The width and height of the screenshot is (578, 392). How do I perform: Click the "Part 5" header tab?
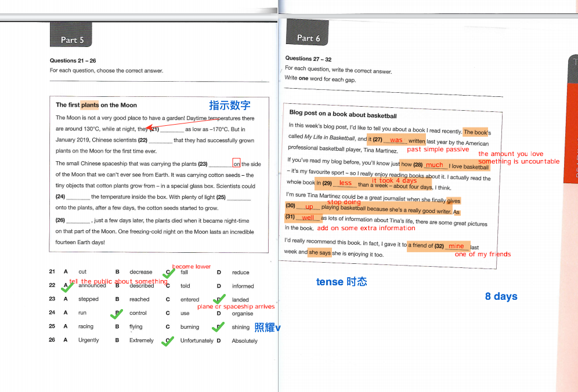click(71, 35)
